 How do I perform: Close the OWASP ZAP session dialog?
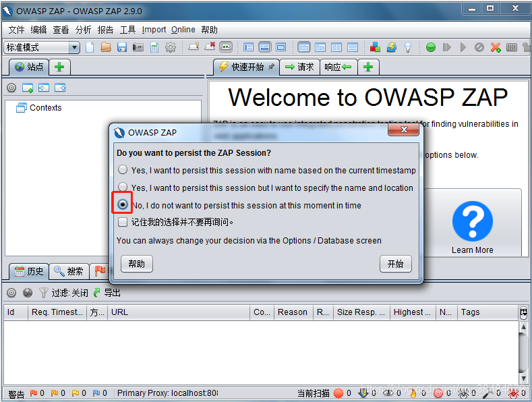[x=404, y=130]
